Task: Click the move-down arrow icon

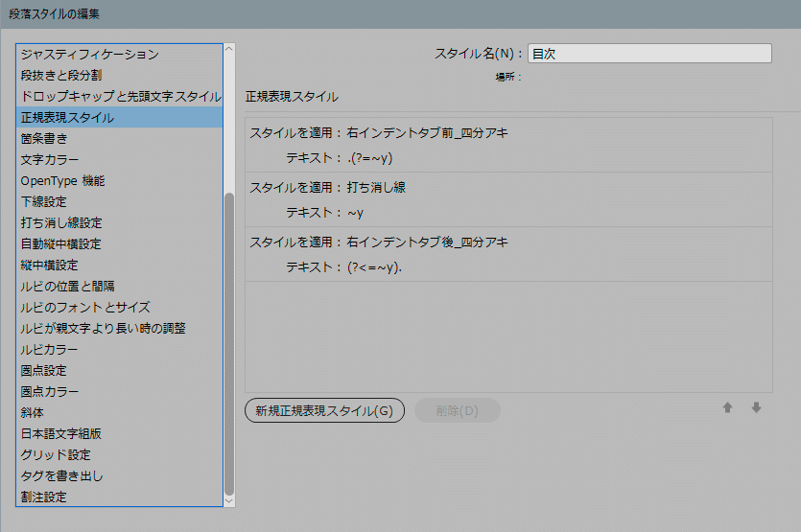Action: click(x=757, y=407)
